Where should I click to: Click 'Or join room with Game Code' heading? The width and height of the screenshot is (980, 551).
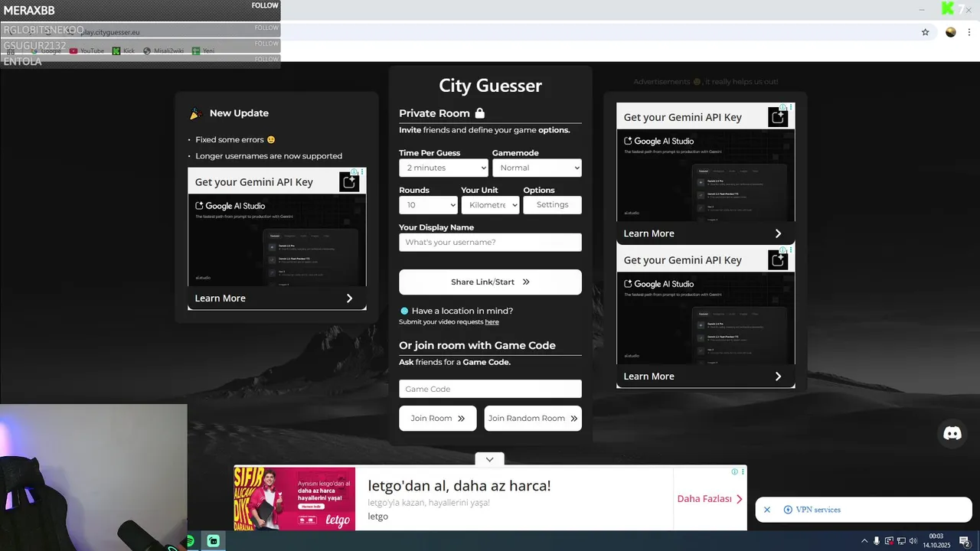(477, 345)
